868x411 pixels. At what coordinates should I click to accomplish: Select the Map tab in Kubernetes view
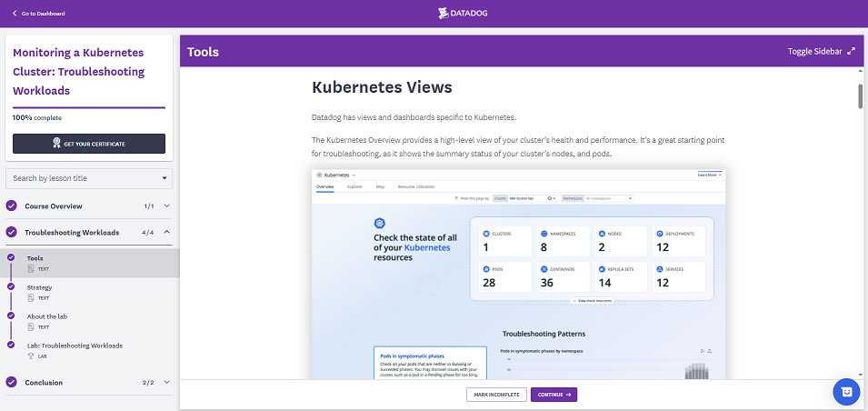point(380,186)
